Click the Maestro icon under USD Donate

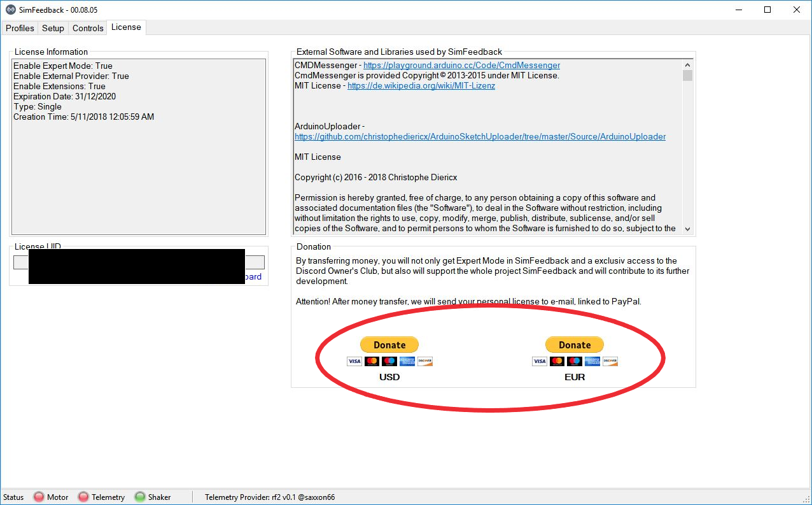pyautogui.click(x=389, y=361)
